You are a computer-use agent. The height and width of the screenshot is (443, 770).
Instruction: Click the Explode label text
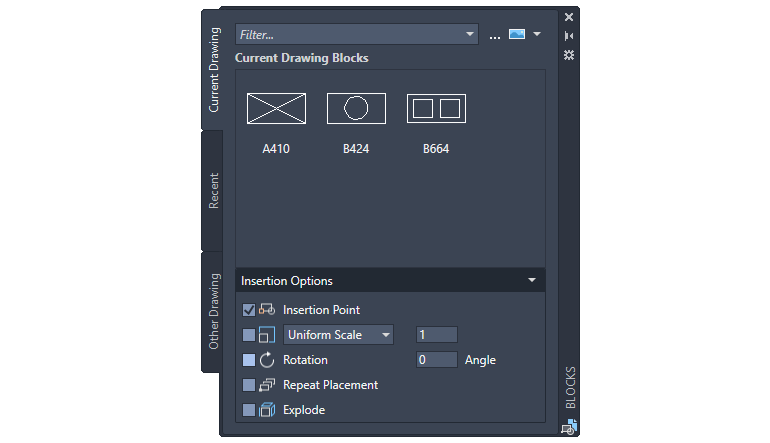pyautogui.click(x=304, y=410)
